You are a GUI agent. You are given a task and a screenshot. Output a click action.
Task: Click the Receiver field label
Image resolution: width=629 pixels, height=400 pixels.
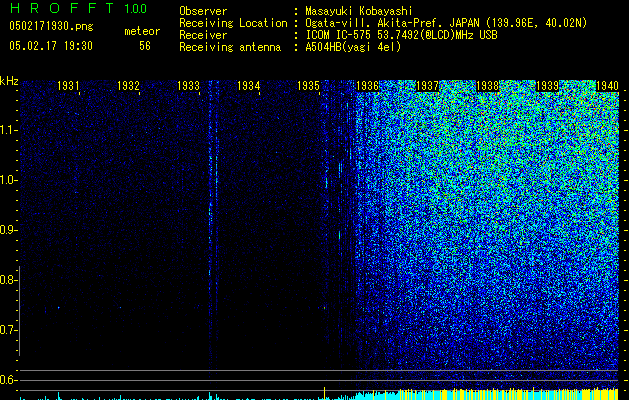point(203,35)
